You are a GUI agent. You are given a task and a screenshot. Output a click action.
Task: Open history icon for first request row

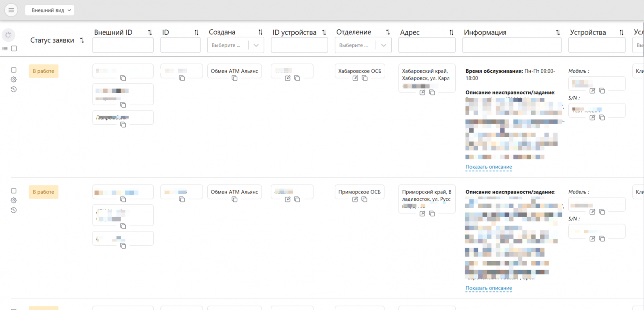(x=14, y=89)
